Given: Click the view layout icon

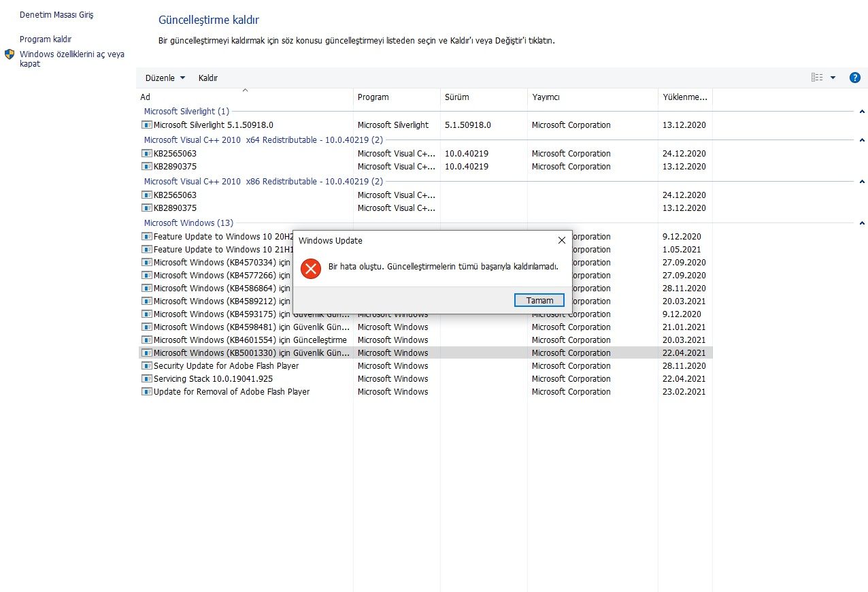Looking at the screenshot, I should click(x=817, y=78).
